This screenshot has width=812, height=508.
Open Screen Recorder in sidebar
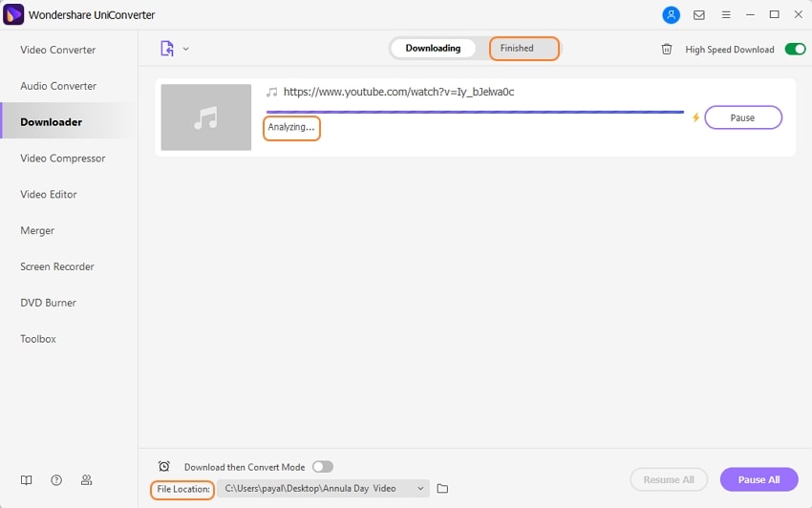57,266
